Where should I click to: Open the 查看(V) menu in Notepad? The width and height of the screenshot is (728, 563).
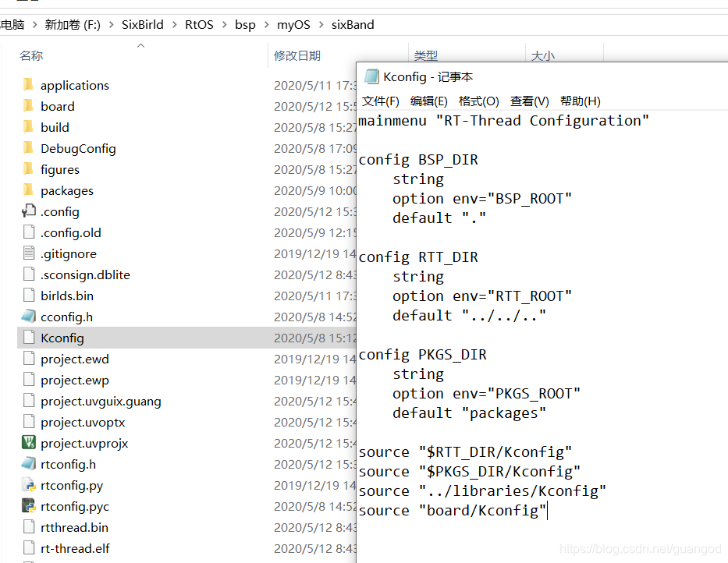tap(529, 101)
